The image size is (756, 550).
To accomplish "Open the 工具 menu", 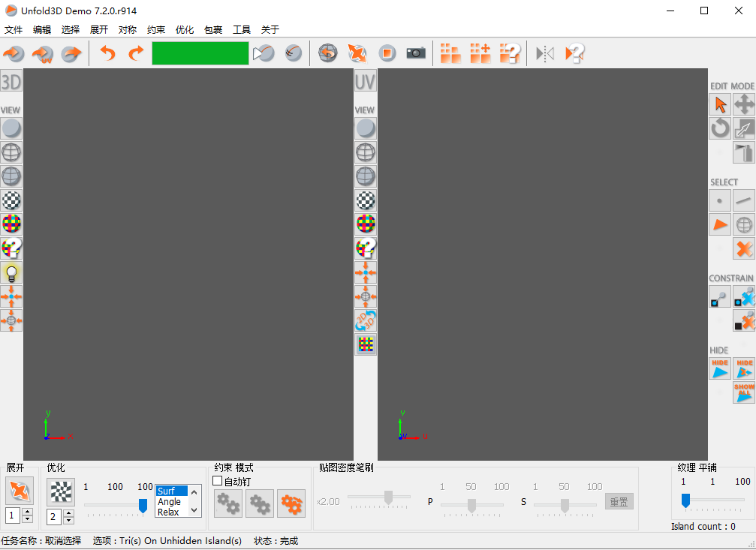I will (242, 30).
